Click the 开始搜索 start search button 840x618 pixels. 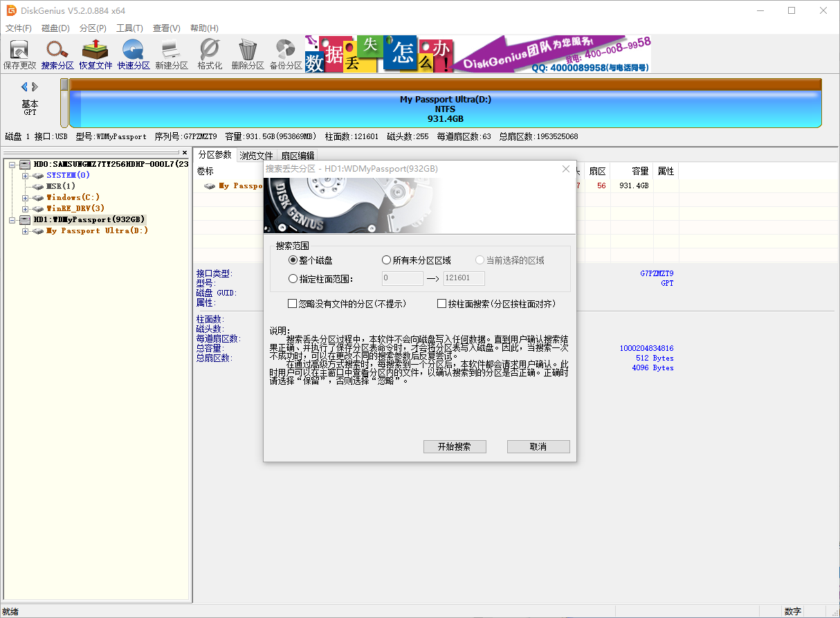click(455, 446)
